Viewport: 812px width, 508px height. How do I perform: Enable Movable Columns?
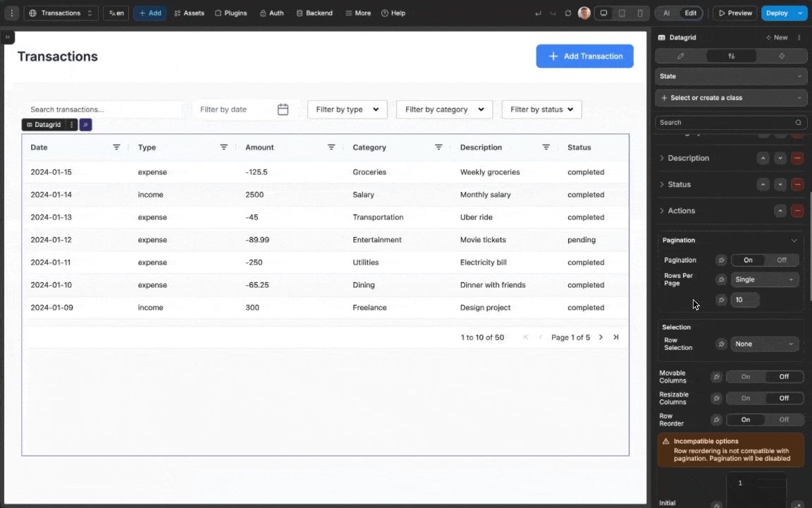coord(745,376)
